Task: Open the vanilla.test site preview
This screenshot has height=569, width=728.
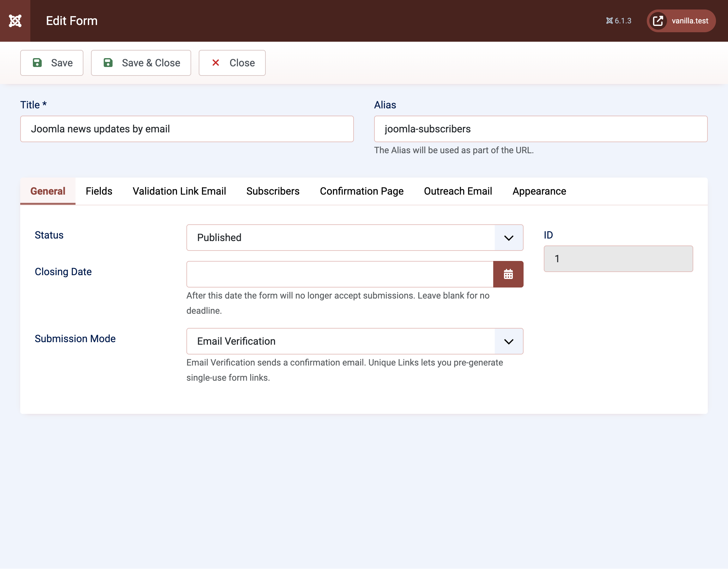Action: pyautogui.click(x=681, y=21)
